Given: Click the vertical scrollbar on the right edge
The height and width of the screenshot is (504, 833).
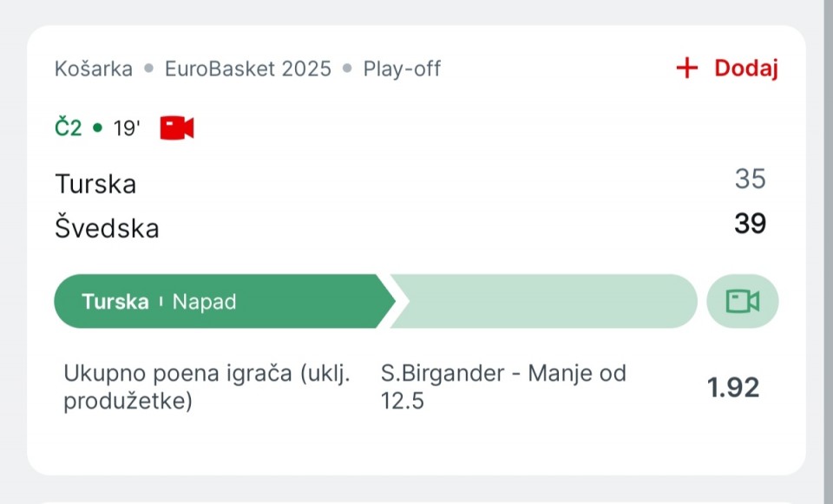Looking at the screenshot, I should tap(828, 252).
